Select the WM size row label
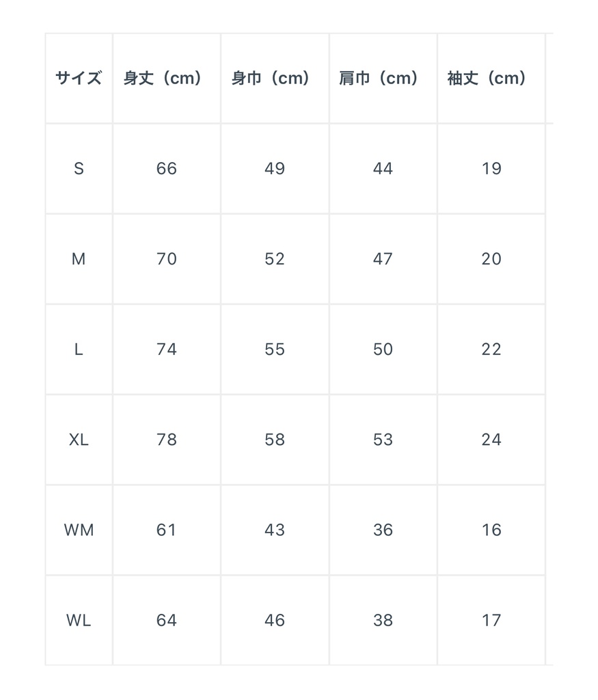This screenshot has width=598, height=700. [x=79, y=530]
